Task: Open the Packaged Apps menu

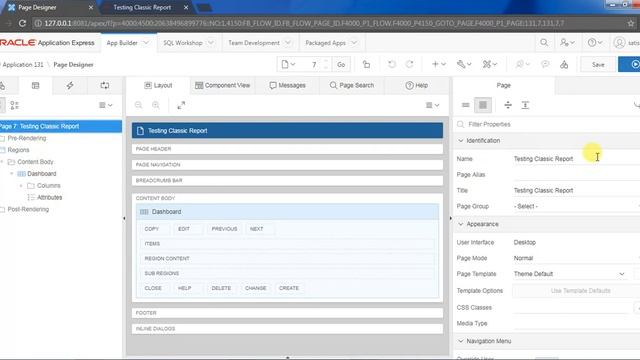Action: coord(325,43)
